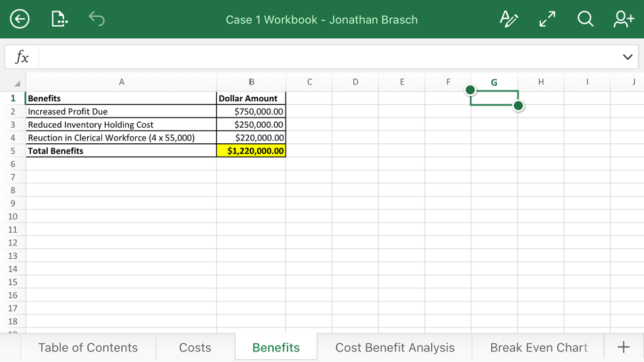
Task: Tap the green back arrow to exit workbook
Action: tap(19, 19)
